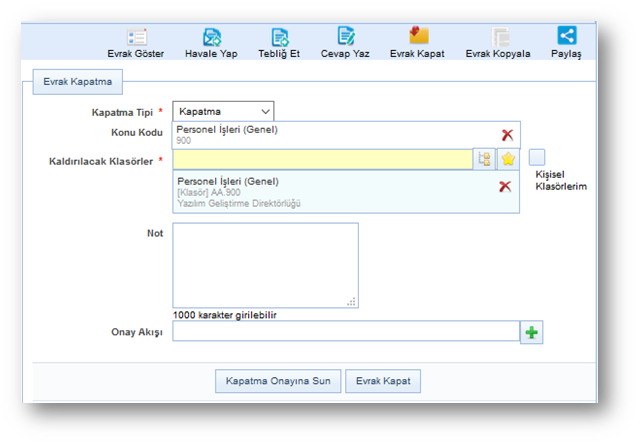Screen dimensions: 640x445
Task: Open the folder tree picker icon
Action: coord(485,160)
